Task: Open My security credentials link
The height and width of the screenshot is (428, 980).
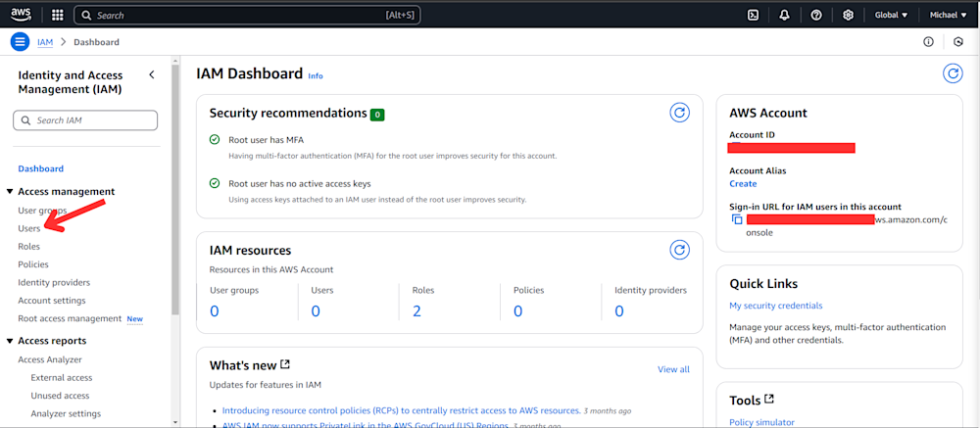Action: pyautogui.click(x=775, y=306)
